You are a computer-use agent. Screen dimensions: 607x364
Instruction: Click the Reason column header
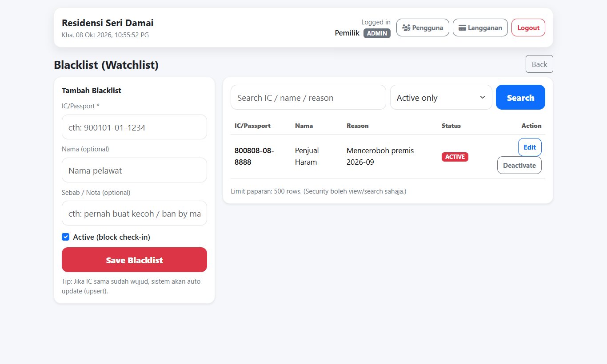pos(358,126)
